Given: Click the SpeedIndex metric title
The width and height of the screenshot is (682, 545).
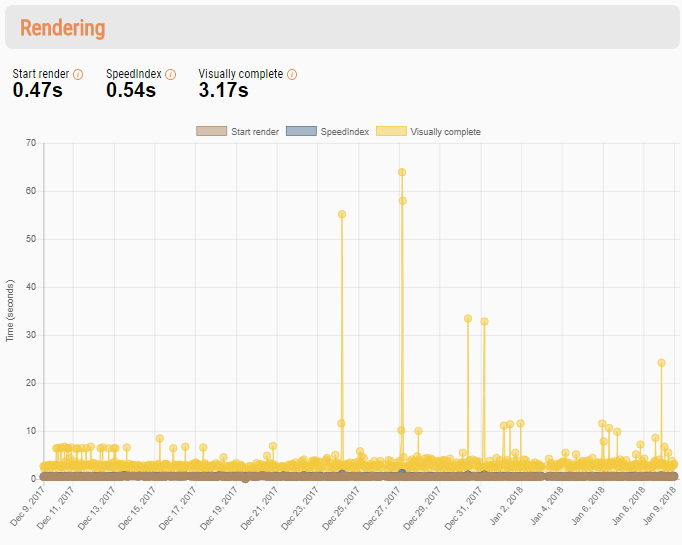Looking at the screenshot, I should 134,74.
